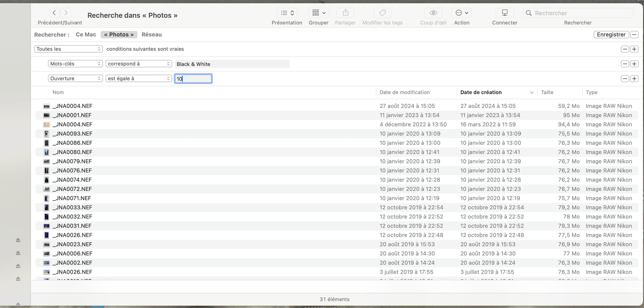This screenshot has width=644, height=308.
Task: Change the Présentation view mode
Action: (287, 13)
